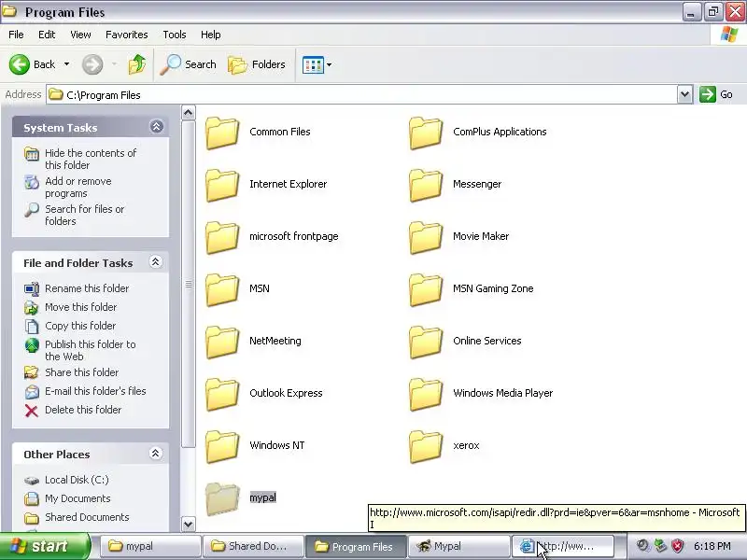Open Shared Documents in Other Places
The width and height of the screenshot is (747, 560).
pos(87,517)
